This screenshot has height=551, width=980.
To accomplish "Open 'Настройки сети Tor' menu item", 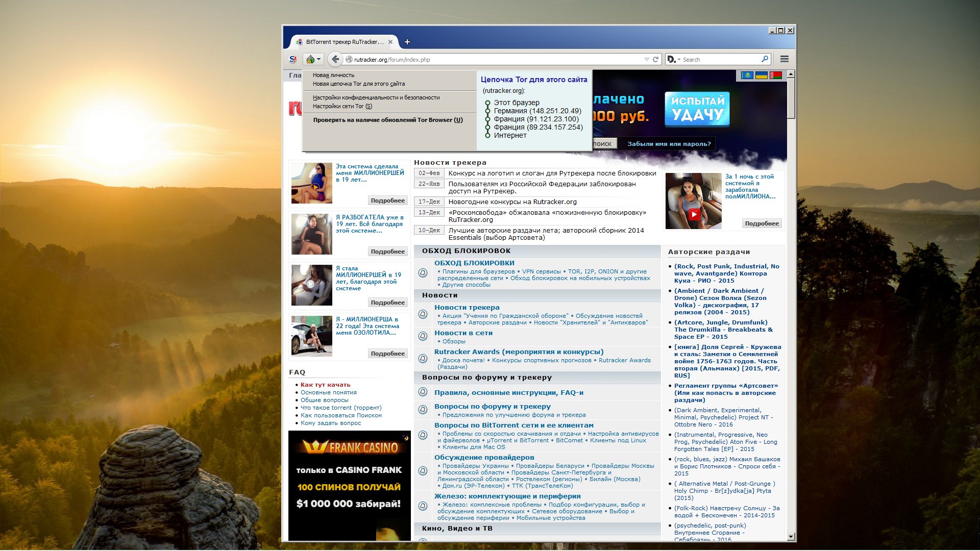I will click(x=342, y=106).
